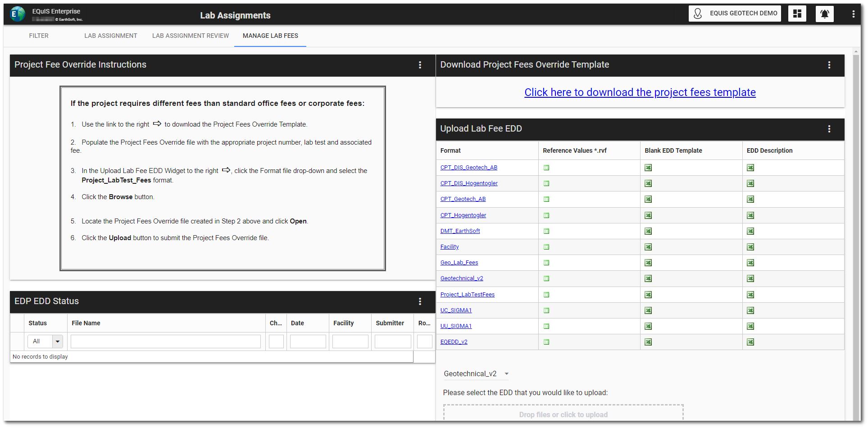Download Blank EDD Template for EQEDD_v2
Viewport: 868px width, 428px height.
click(648, 342)
